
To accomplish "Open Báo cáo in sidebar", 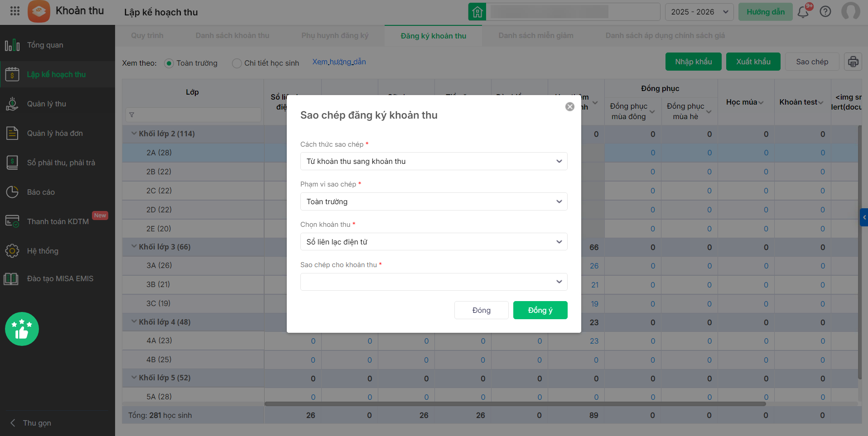I will 41,192.
